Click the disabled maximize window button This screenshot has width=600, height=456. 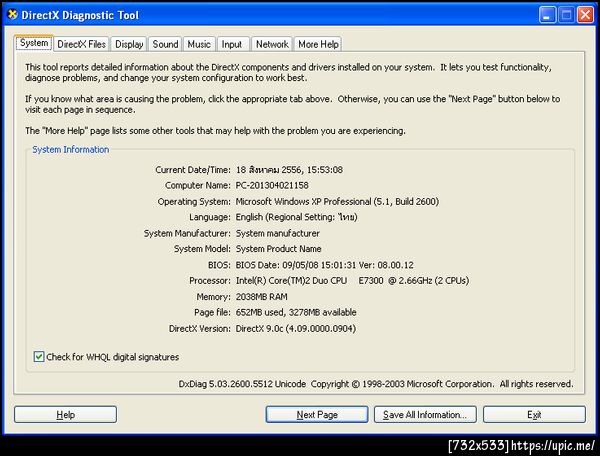[566, 15]
